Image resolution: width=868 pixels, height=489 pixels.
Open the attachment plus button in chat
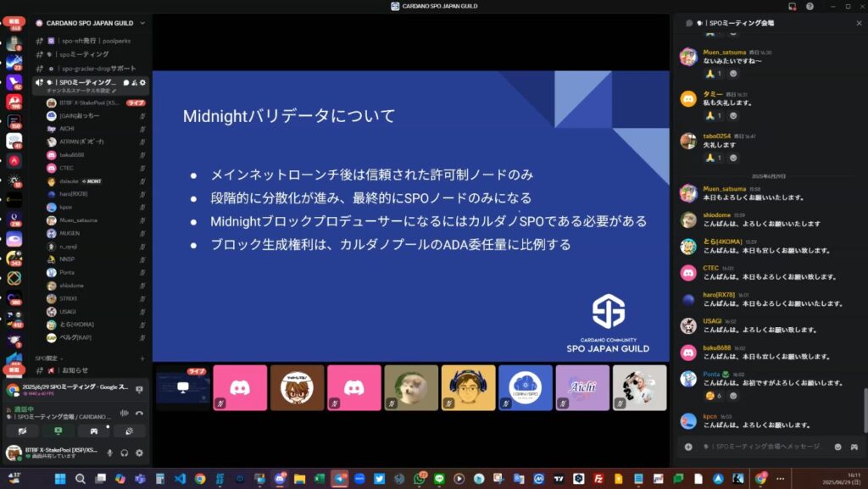688,447
